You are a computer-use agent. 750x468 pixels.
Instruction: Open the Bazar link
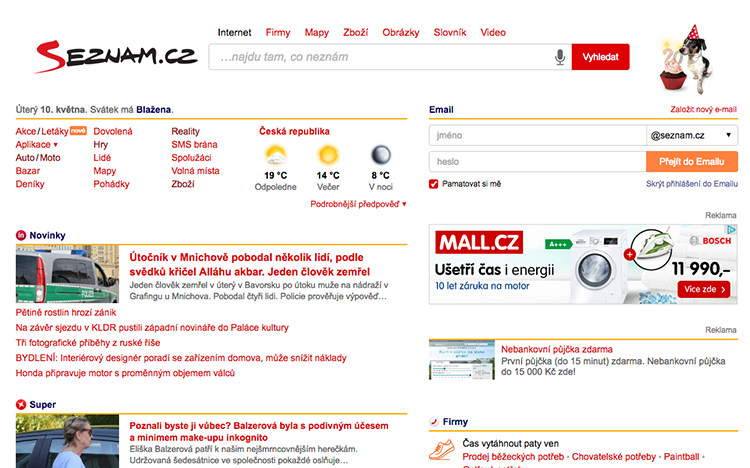coord(28,171)
